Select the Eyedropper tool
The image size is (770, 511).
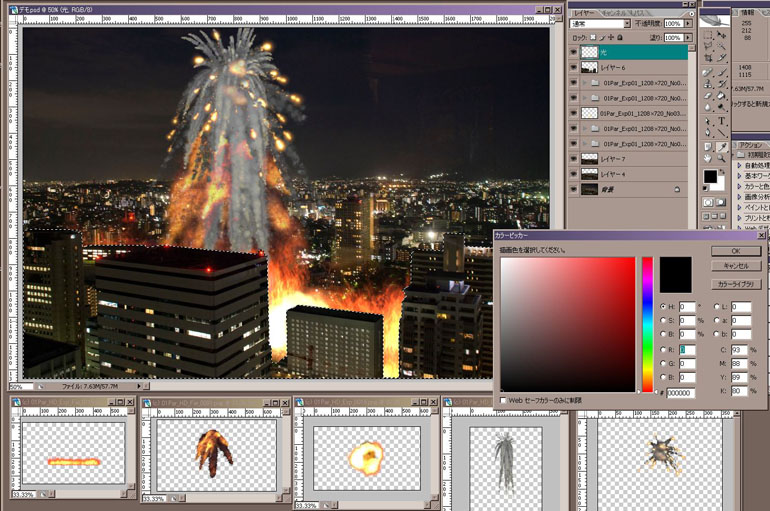click(x=721, y=146)
